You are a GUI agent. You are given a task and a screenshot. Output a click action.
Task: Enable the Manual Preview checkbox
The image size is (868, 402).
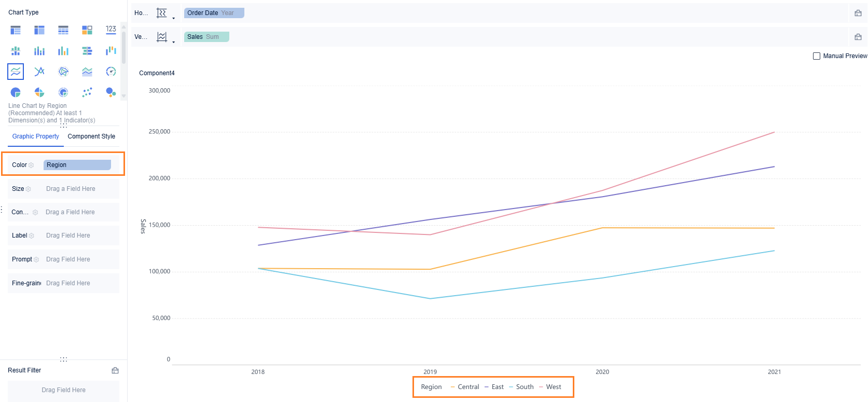(x=817, y=56)
